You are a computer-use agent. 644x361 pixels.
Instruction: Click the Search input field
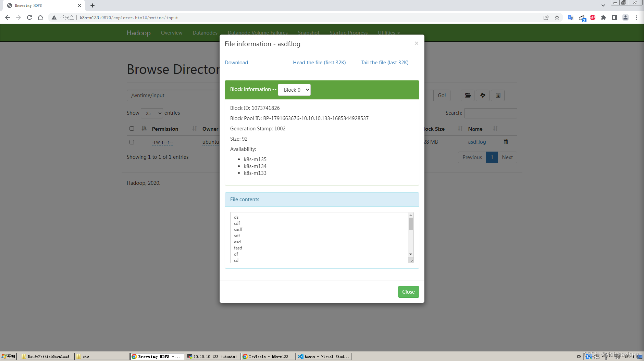491,113
